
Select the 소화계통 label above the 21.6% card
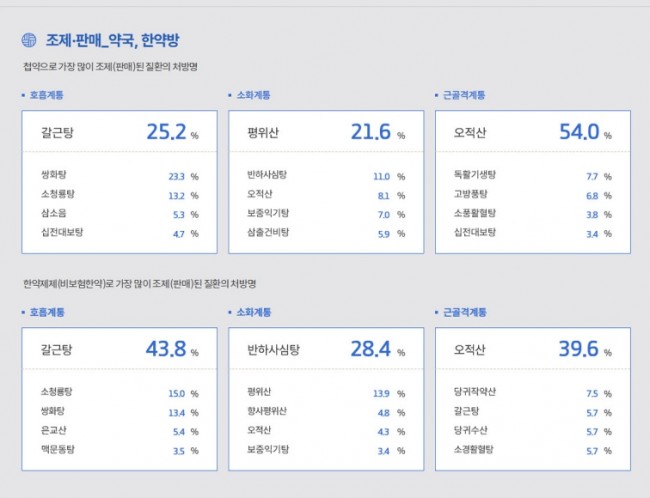254,96
